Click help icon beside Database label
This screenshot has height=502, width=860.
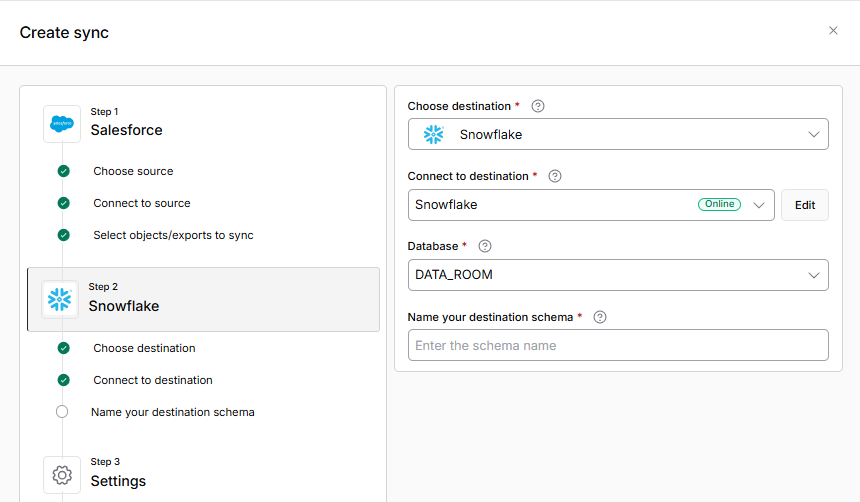485,246
